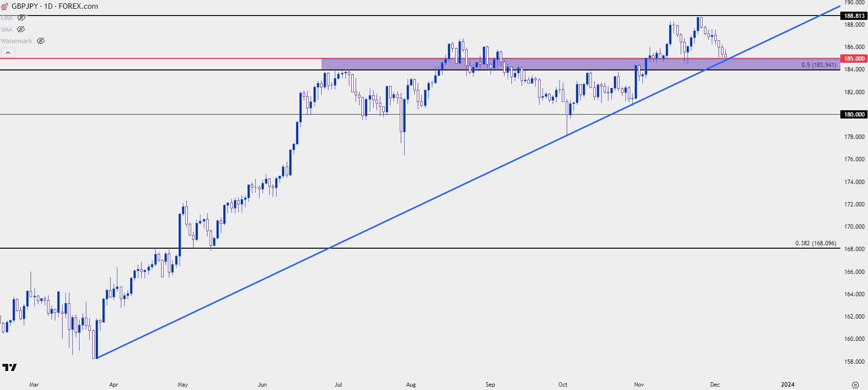Image resolution: width=868 pixels, height=390 pixels.
Task: Click the 2024 label on time axis
Action: pyautogui.click(x=787, y=385)
